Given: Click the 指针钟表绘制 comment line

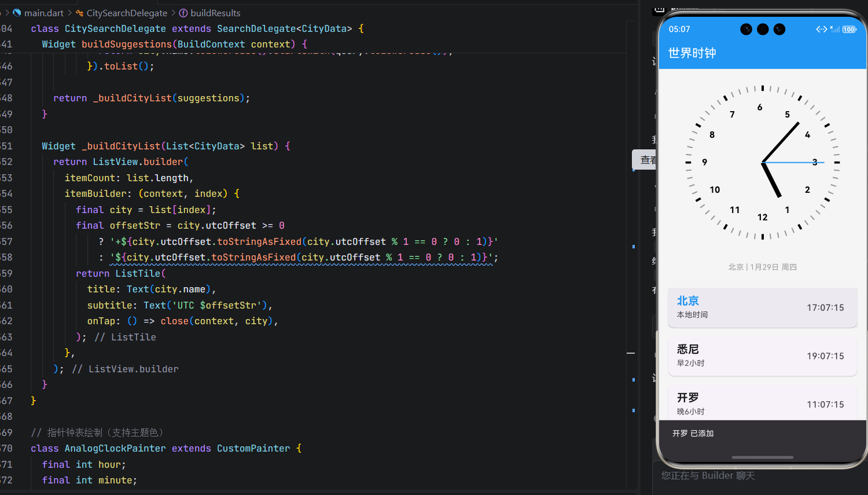Looking at the screenshot, I should 97,432.
